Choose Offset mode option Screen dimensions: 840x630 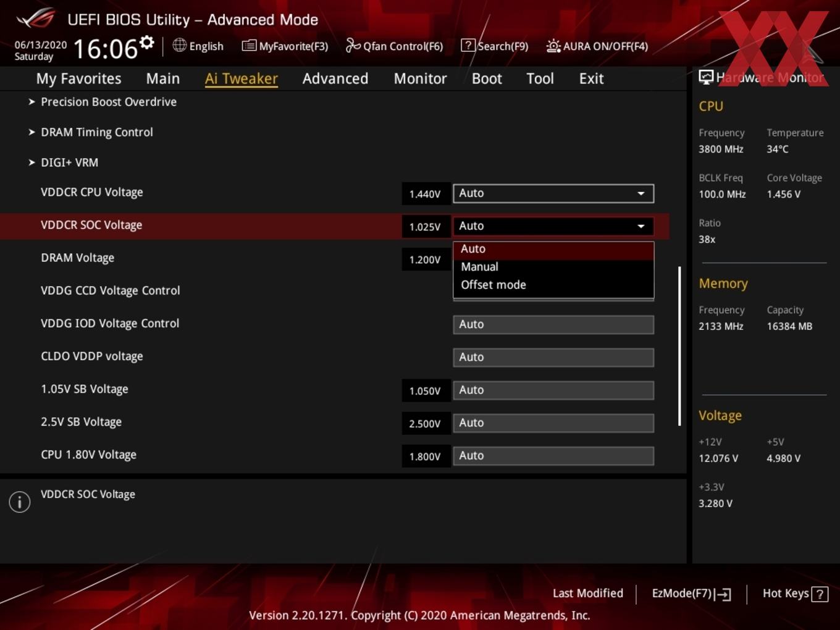[x=553, y=285]
